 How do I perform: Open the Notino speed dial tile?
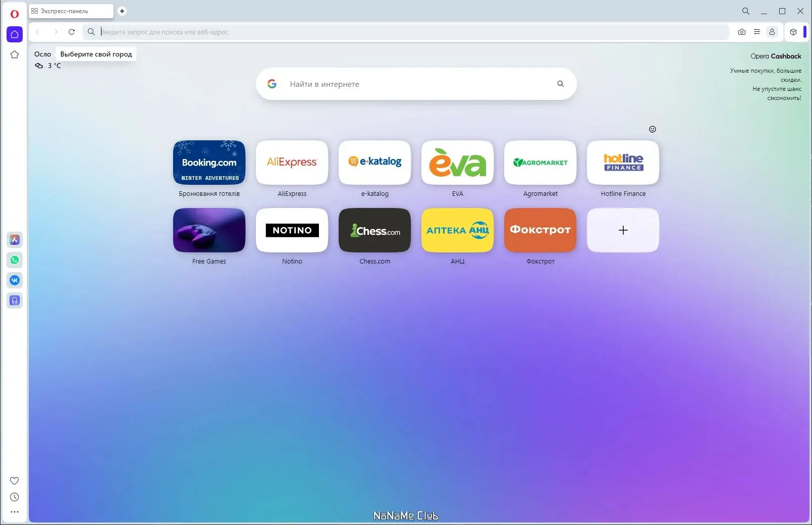[292, 230]
